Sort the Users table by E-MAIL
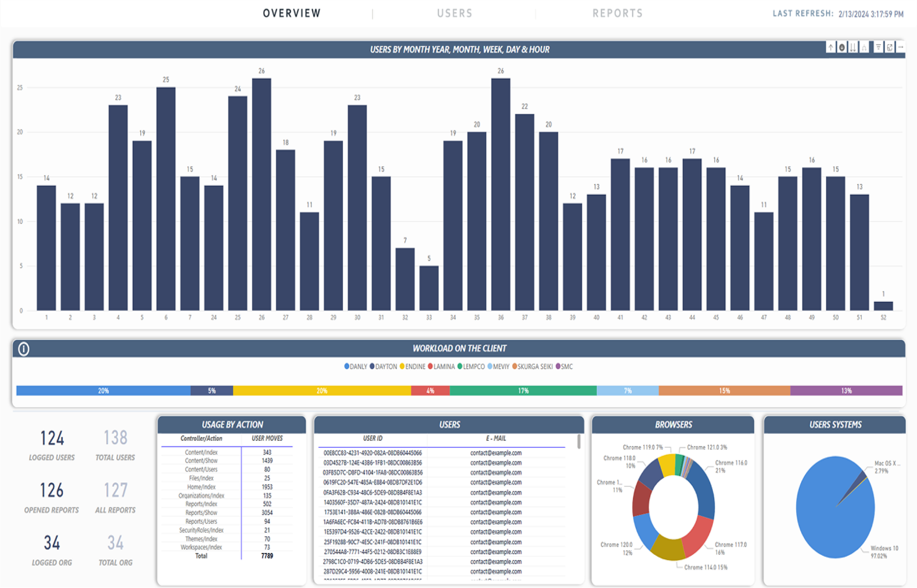Viewport: 917px width, 588px height. (x=496, y=438)
